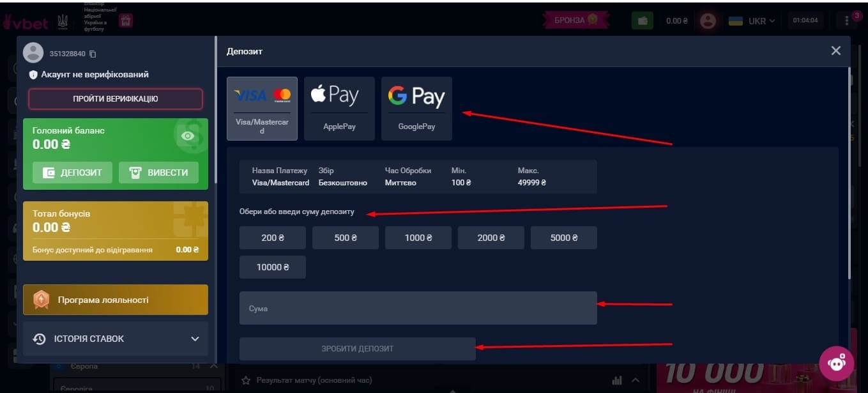The height and width of the screenshot is (393, 868).
Task: Click the Акаунт не верифікований info icon
Action: coord(33,75)
